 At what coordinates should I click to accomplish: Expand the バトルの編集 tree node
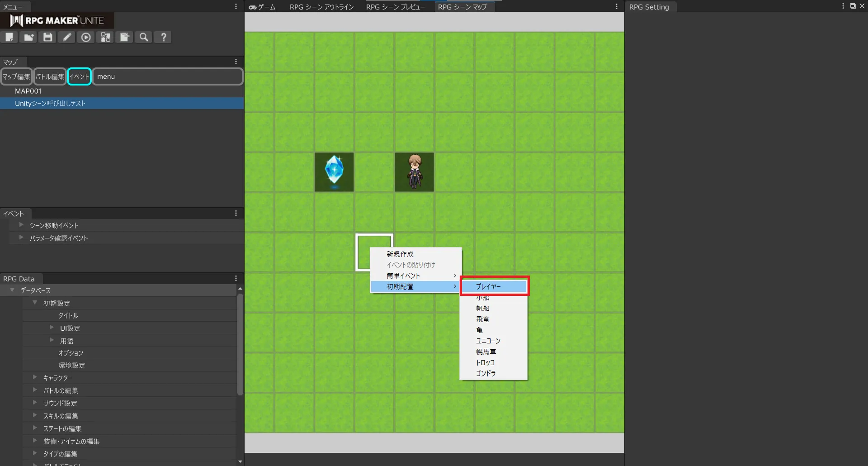click(x=35, y=390)
